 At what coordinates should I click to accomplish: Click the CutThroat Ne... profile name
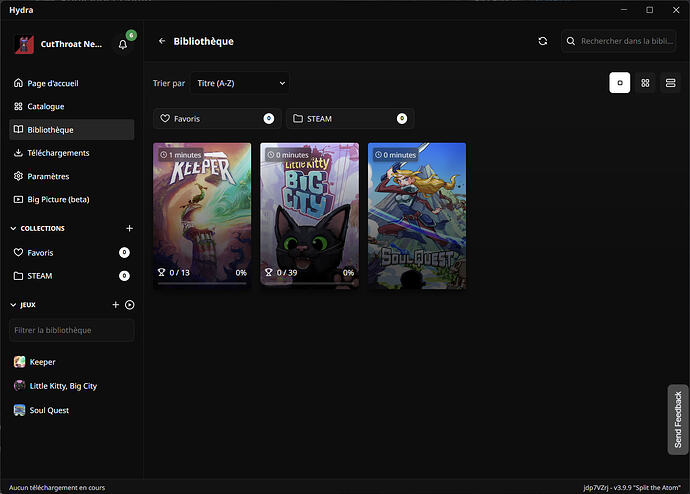click(71, 44)
